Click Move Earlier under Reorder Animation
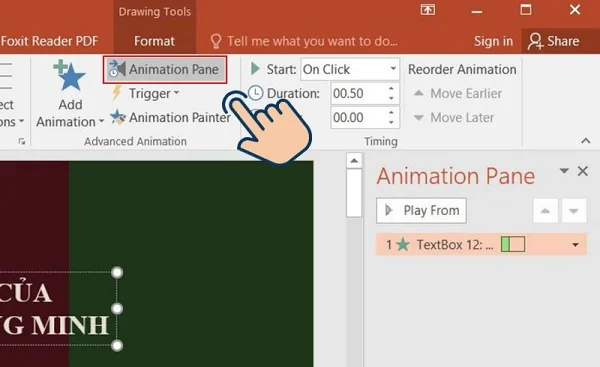The image size is (600, 367). pos(458,93)
